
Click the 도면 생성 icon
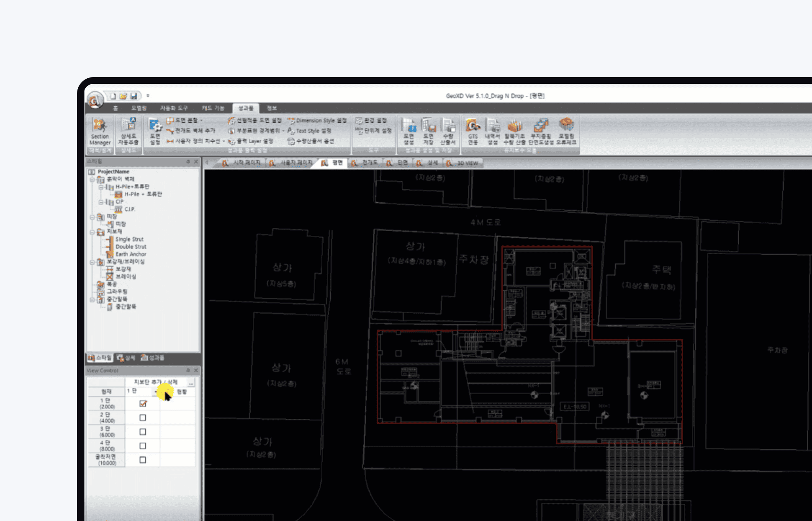pyautogui.click(x=409, y=132)
